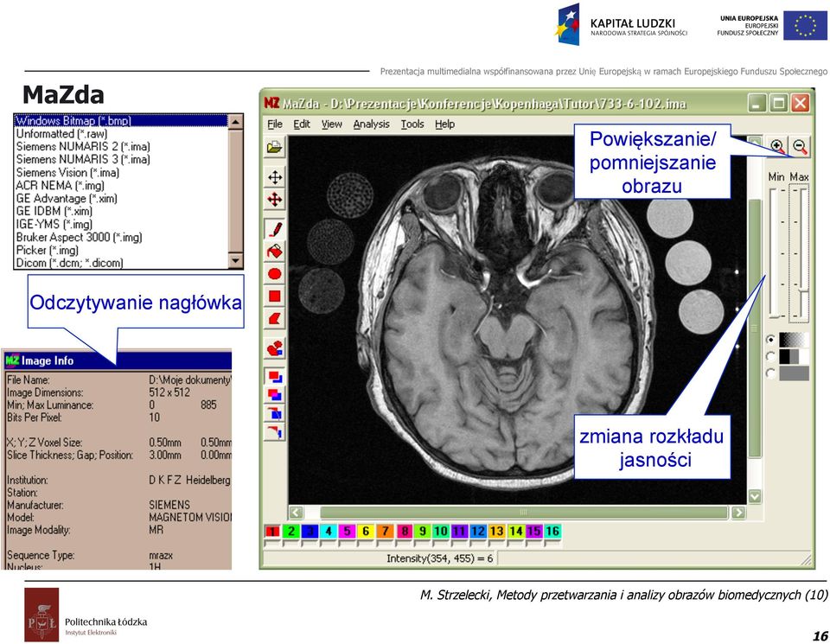Image resolution: width=830 pixels, height=644 pixels.
Task: Choose Bruker Aspect 3000 (*.img) format
Action: [121, 237]
